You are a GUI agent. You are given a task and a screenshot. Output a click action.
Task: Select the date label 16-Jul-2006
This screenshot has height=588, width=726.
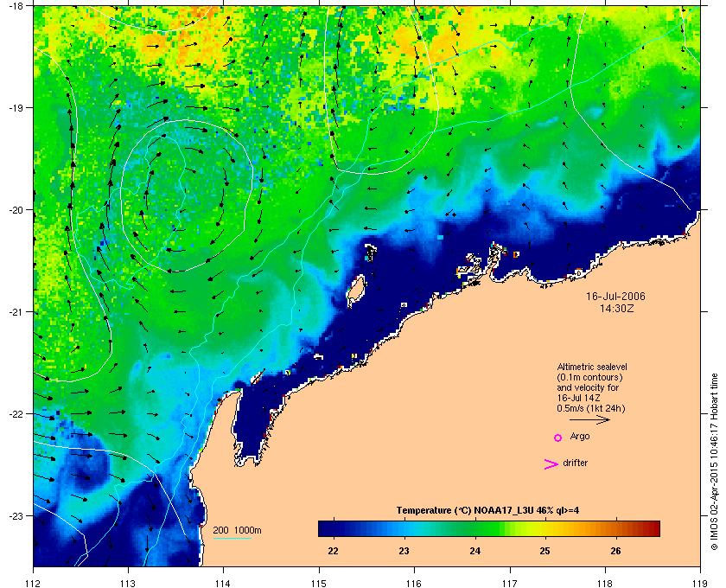615,296
